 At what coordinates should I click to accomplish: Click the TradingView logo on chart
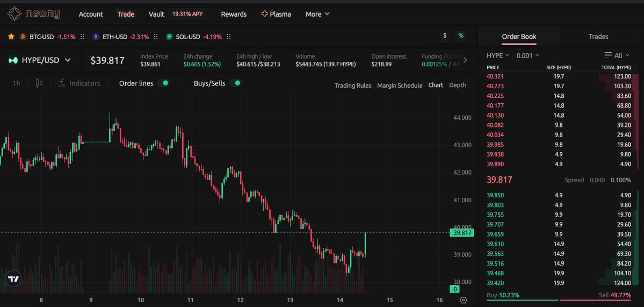click(x=13, y=279)
